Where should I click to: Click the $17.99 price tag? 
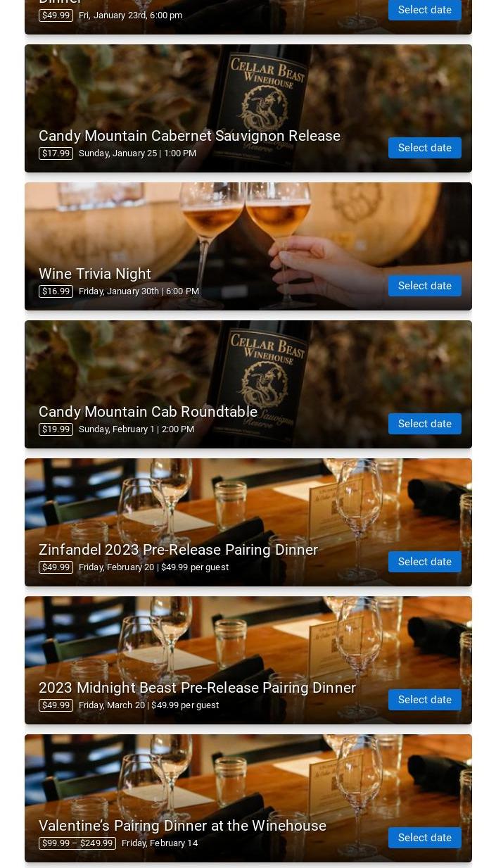pos(56,153)
